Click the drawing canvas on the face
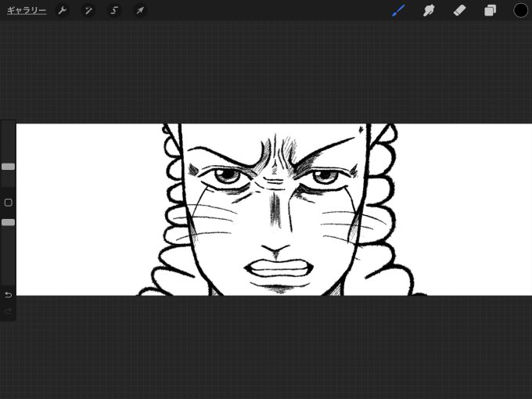 click(274, 210)
